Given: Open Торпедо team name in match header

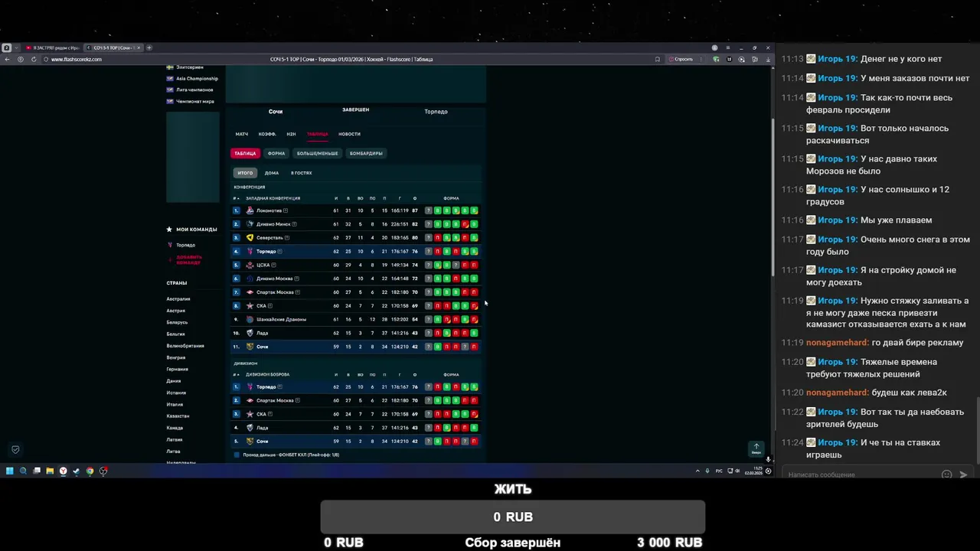Looking at the screenshot, I should [x=436, y=112].
